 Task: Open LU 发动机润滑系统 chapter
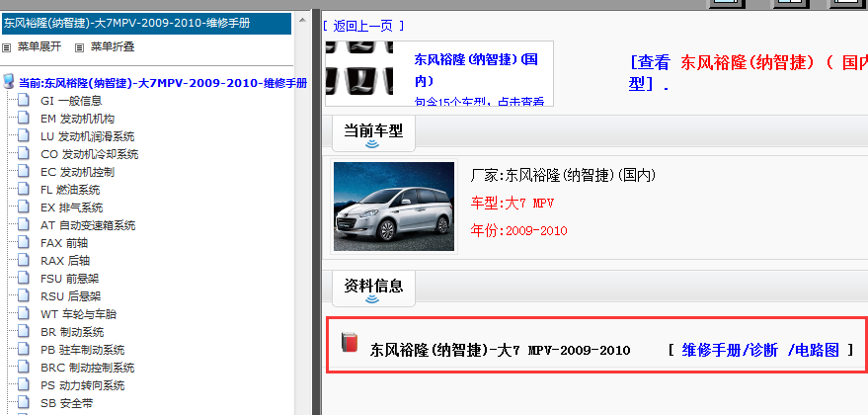[x=88, y=136]
